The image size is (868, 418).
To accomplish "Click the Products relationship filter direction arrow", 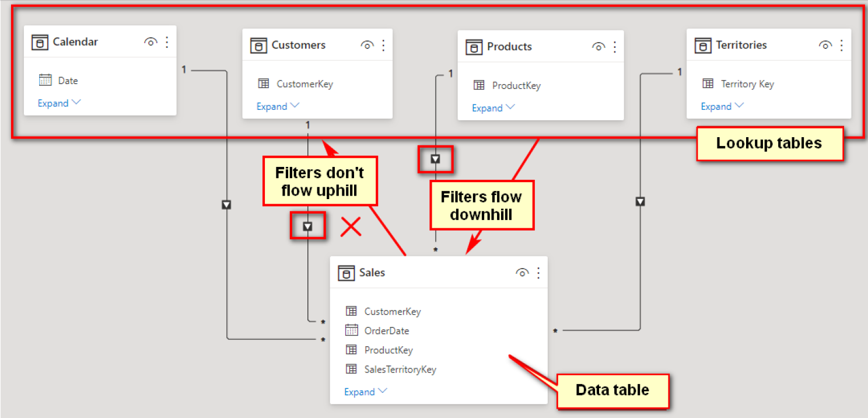I will click(x=435, y=159).
